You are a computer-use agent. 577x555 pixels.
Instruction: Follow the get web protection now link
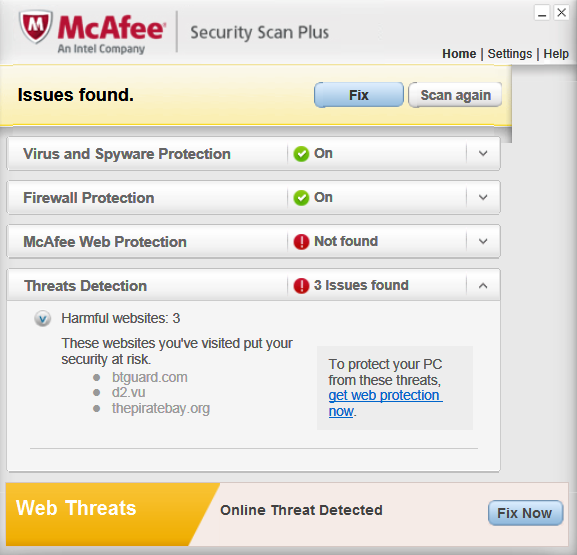tap(385, 403)
